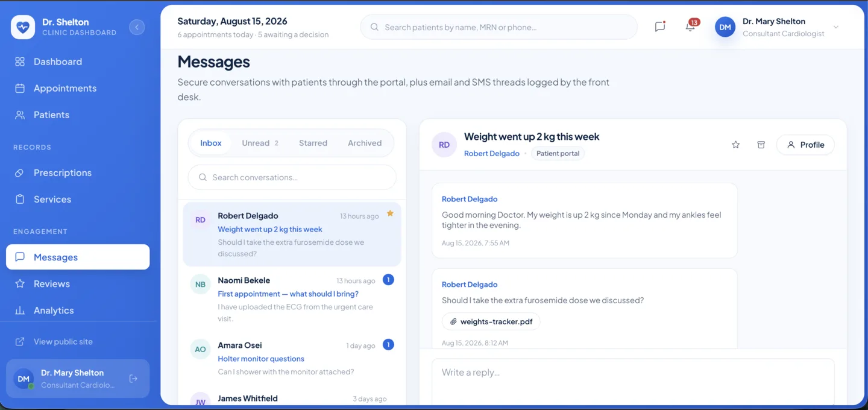The image size is (868, 410).
Task: Switch to the Inbox tab
Action: (x=211, y=143)
